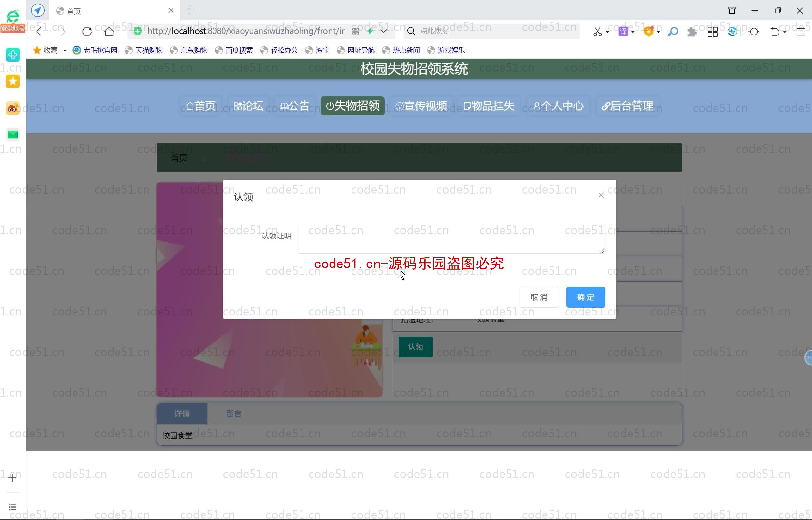Switch to the 留言 tab
The image size is (812, 520).
pos(233,414)
